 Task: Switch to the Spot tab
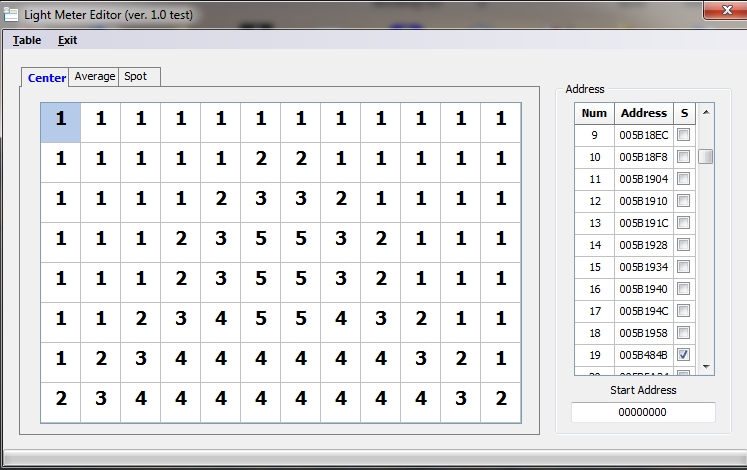[136, 77]
